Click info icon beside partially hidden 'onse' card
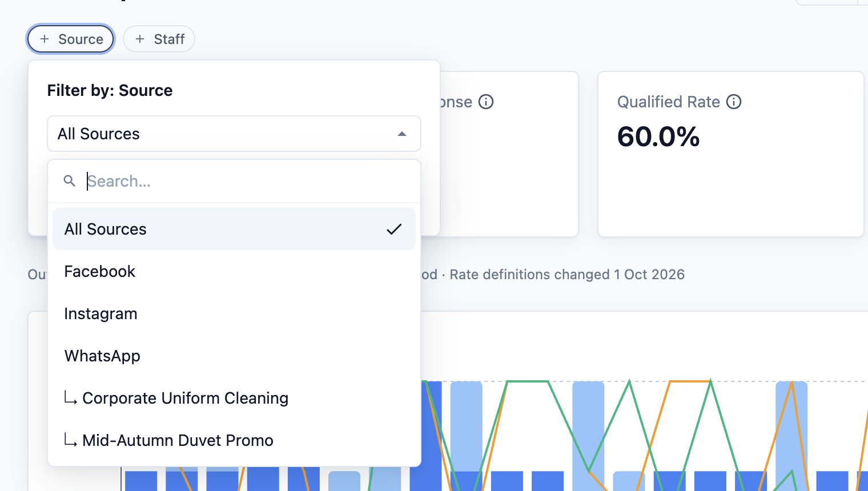The height and width of the screenshot is (491, 868). point(486,102)
